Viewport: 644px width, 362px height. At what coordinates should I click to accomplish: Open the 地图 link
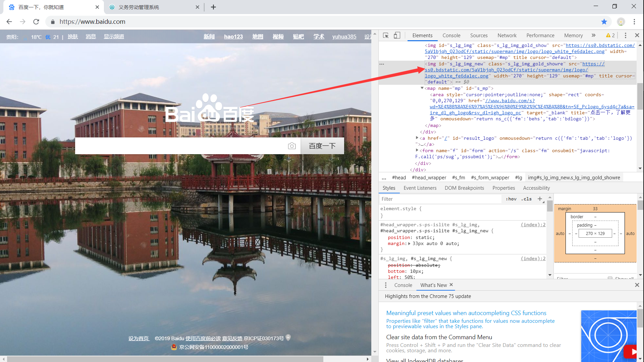258,37
